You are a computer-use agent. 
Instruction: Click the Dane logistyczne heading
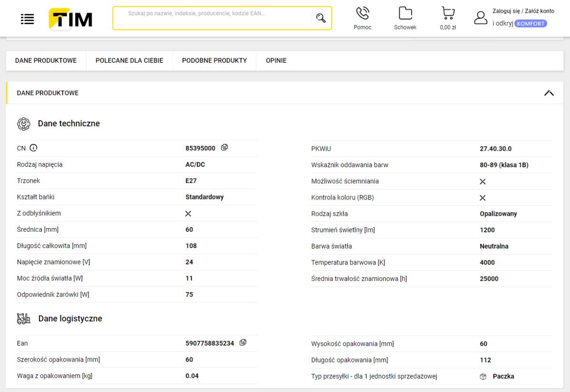click(x=70, y=319)
